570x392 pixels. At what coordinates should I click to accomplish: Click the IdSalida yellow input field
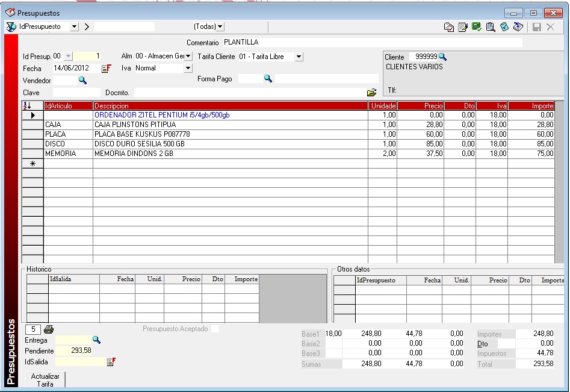[x=80, y=362]
